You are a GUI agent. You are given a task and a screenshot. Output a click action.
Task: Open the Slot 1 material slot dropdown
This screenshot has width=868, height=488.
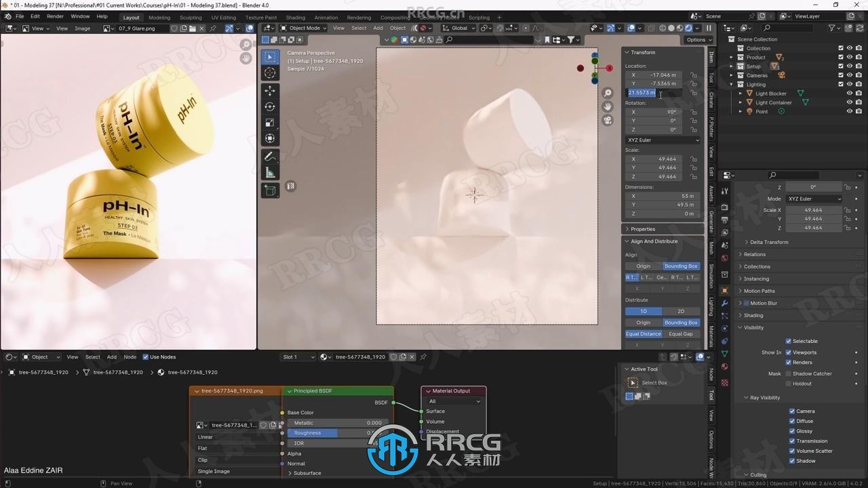pos(298,357)
